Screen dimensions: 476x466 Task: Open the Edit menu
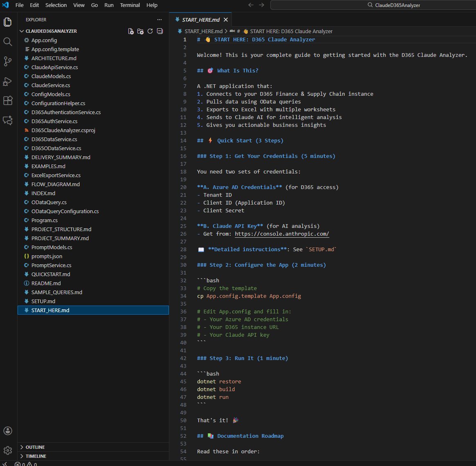tap(34, 5)
